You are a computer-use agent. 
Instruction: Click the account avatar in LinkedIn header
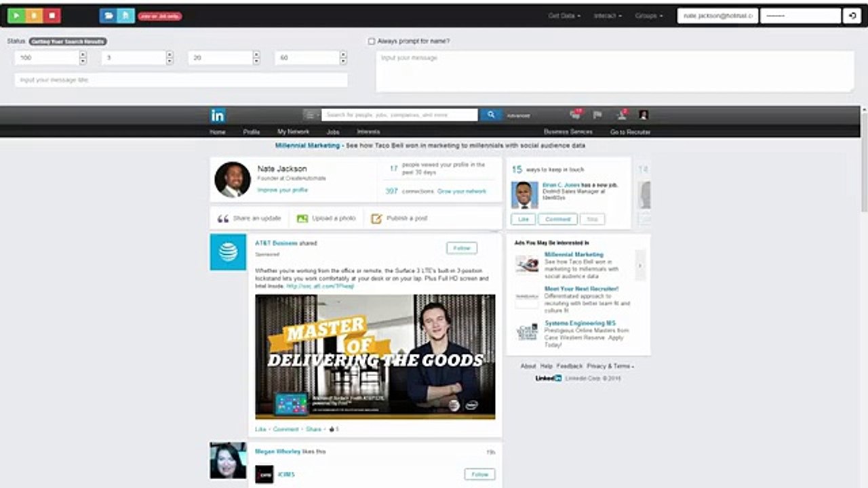[x=644, y=115]
